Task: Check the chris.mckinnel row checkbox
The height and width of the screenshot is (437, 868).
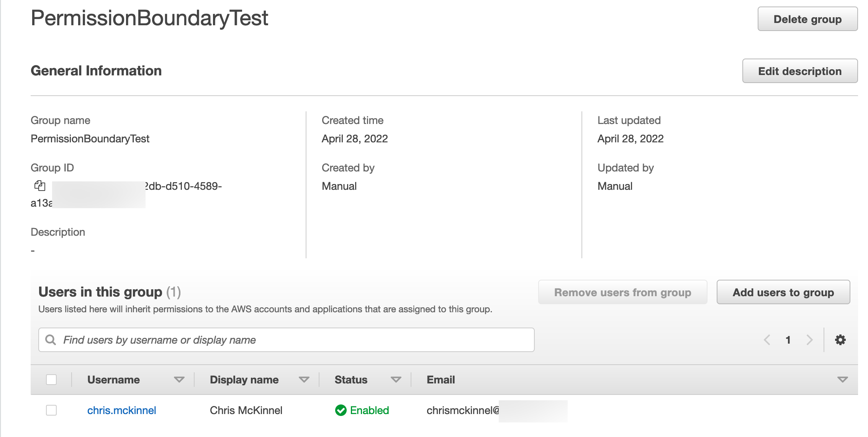Action: tap(51, 410)
